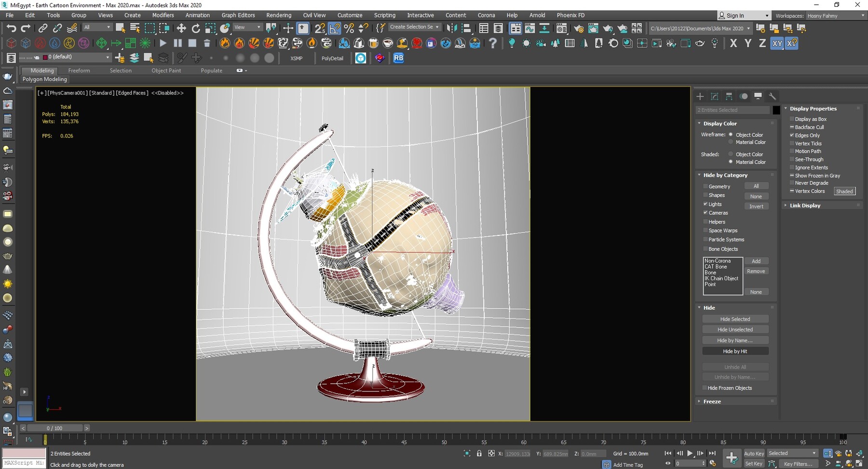Image resolution: width=868 pixels, height=469 pixels.
Task: Select the Select and Move tool
Action: [x=181, y=28]
